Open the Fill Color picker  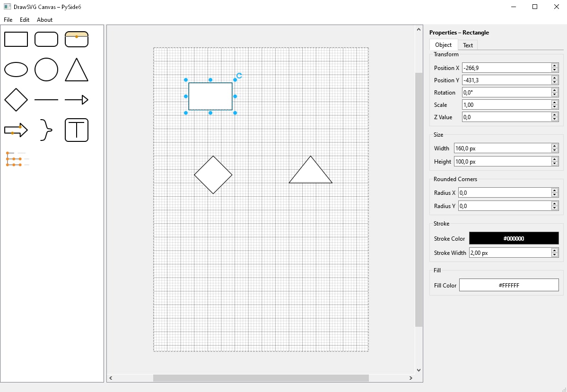pyautogui.click(x=509, y=285)
